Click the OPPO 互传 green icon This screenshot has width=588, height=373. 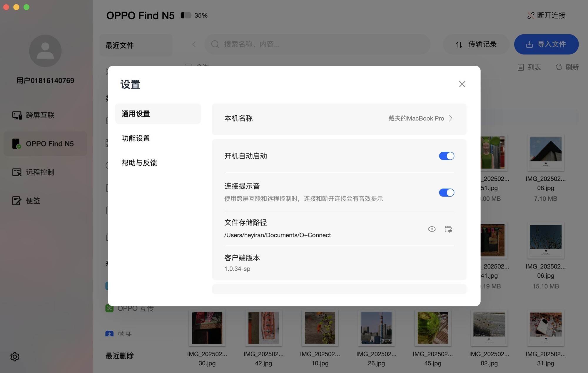pos(109,309)
